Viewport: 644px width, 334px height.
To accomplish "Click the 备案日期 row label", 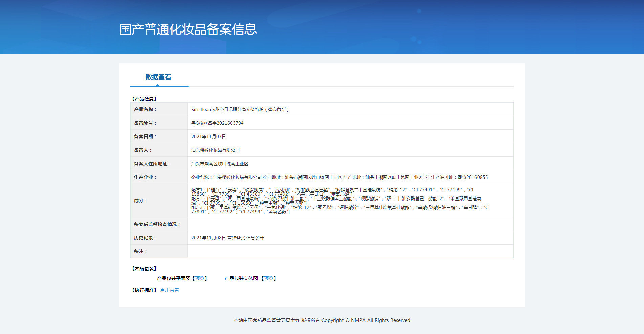I will click(x=145, y=137).
